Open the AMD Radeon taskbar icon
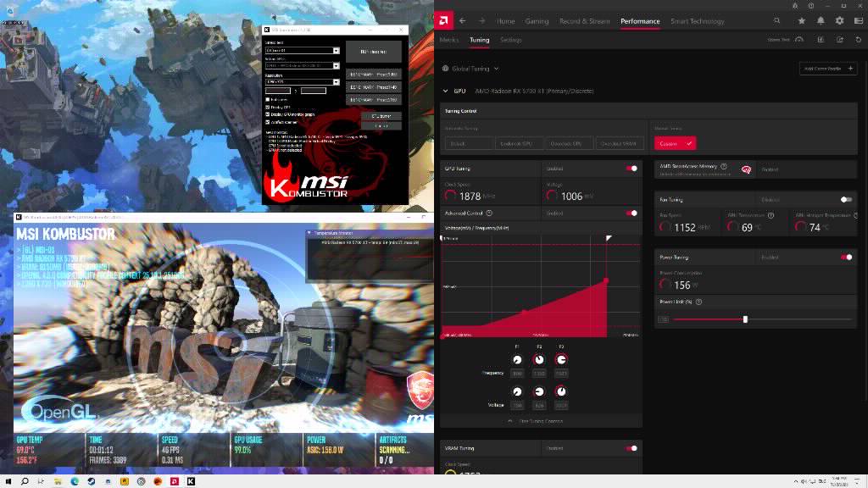868x488 pixels. pyautogui.click(x=174, y=481)
